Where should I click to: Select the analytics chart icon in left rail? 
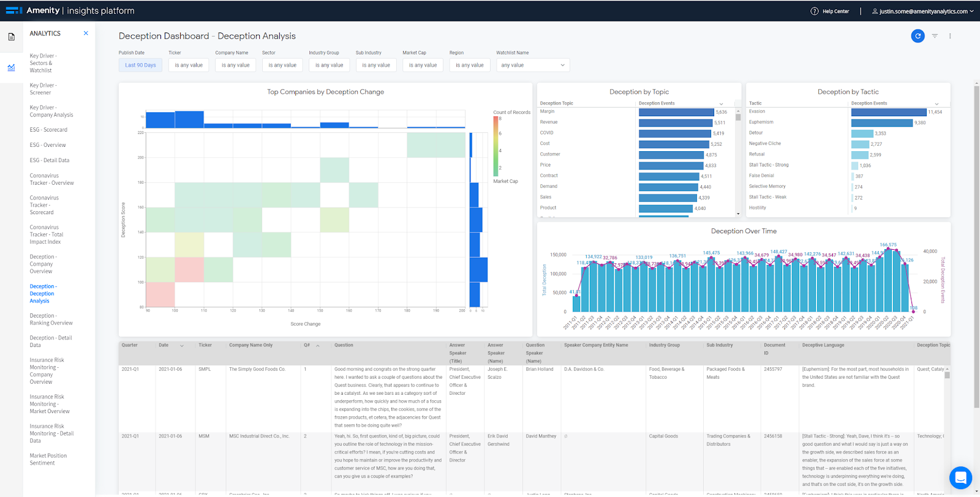pos(11,67)
